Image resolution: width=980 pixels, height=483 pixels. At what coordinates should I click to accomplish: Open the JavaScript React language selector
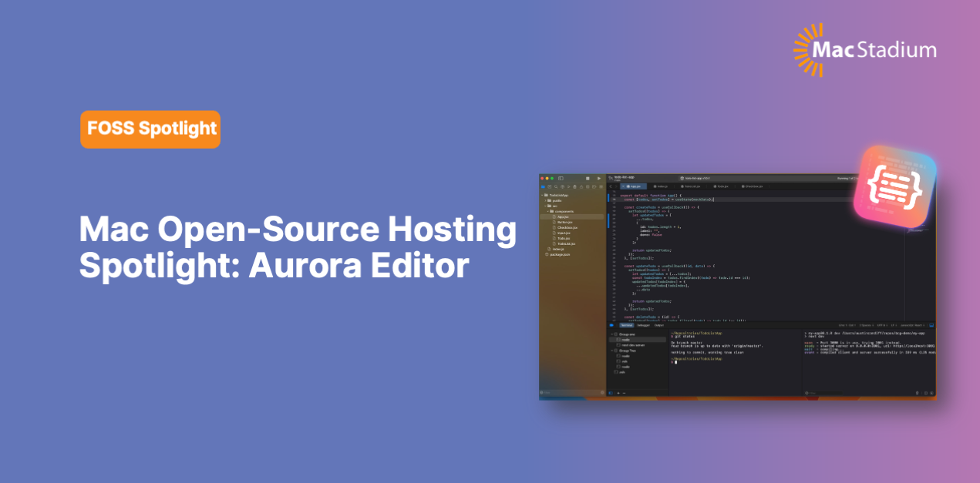click(x=913, y=325)
